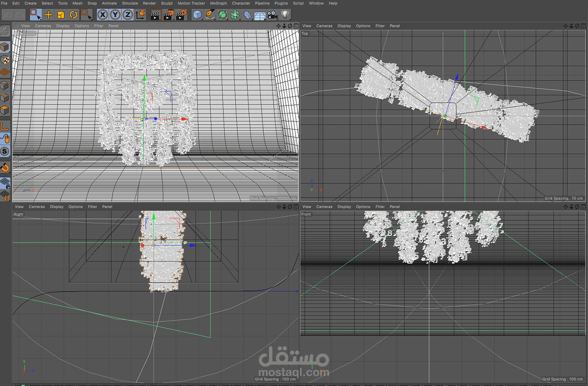Open Cameras dropdown in the Top viewport
The width and height of the screenshot is (588, 386).
324,26
